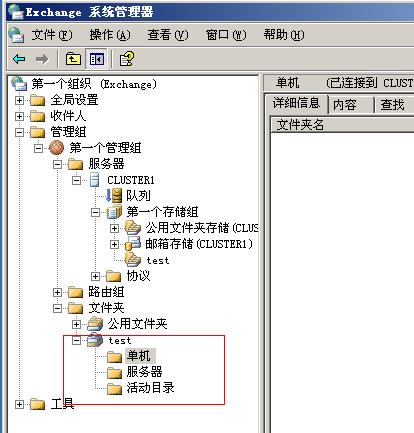Select the 队列 queue icon under CLUSTER1
Image resolution: width=414 pixels, height=433 pixels.
(114, 195)
